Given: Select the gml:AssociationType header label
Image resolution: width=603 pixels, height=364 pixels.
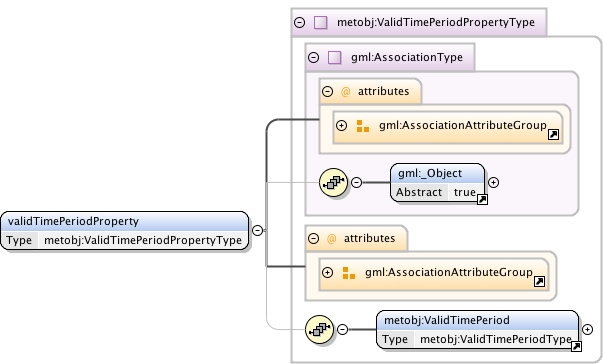Looking at the screenshot, I should pos(407,58).
